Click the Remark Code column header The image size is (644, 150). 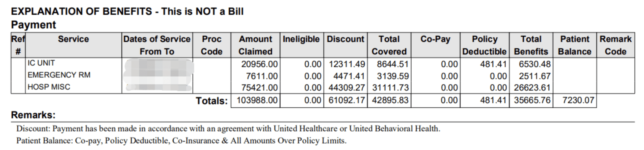616,45
